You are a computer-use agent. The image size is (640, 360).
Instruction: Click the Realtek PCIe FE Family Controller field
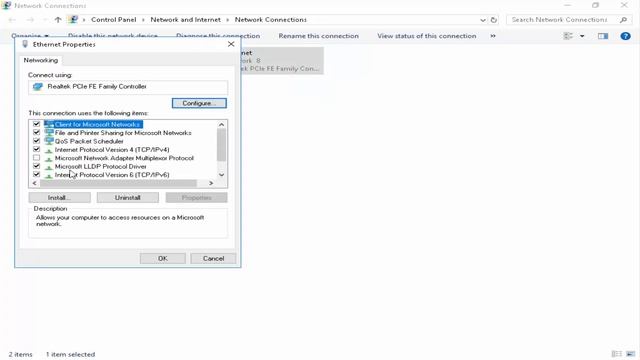(128, 87)
